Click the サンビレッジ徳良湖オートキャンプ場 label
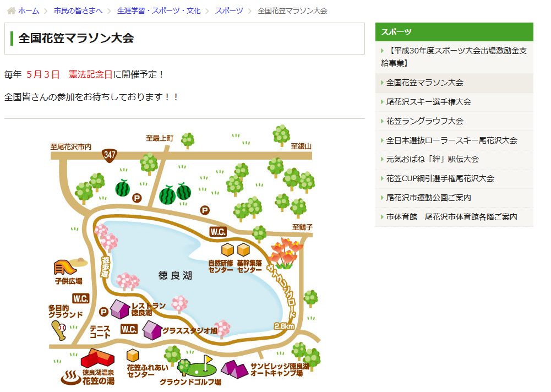The width and height of the screenshot is (551, 392). (280, 370)
